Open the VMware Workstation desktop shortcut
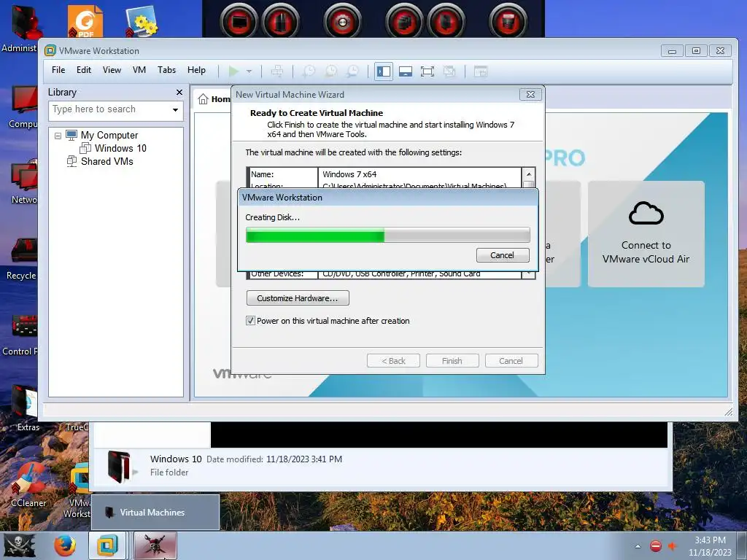The image size is (747, 560). 79,491
